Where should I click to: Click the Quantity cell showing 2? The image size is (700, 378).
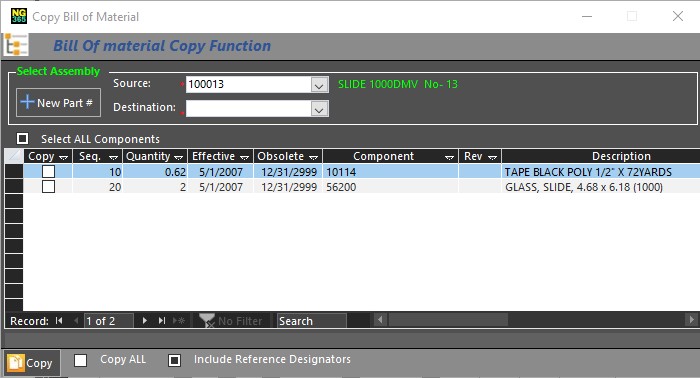(x=155, y=187)
